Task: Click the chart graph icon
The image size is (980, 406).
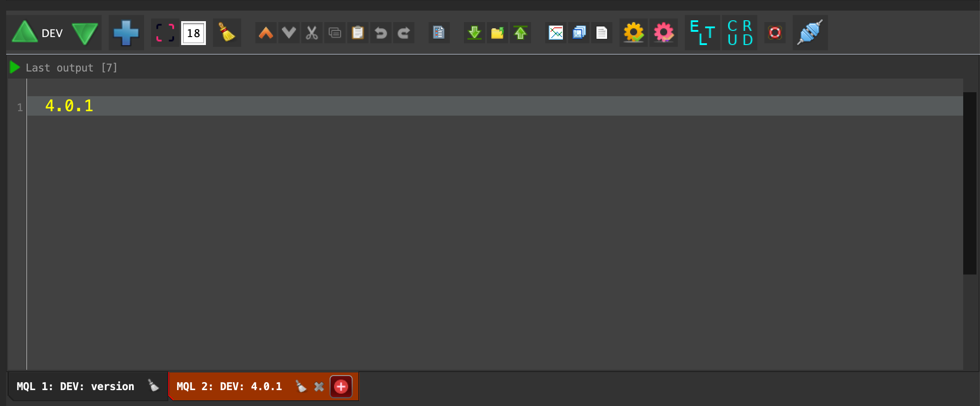Action: [556, 33]
